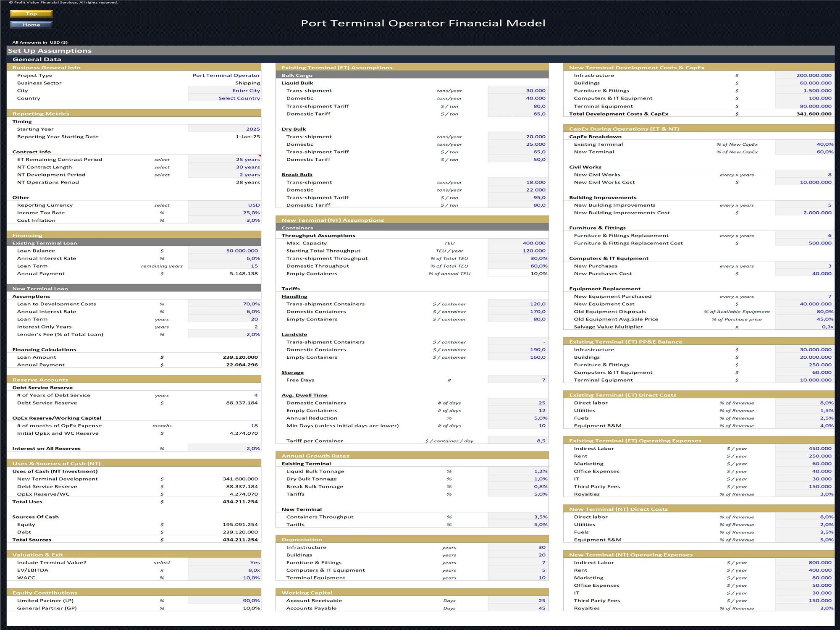Click the Home navigation button
Viewport: 840px width, 630px height.
[x=31, y=24]
